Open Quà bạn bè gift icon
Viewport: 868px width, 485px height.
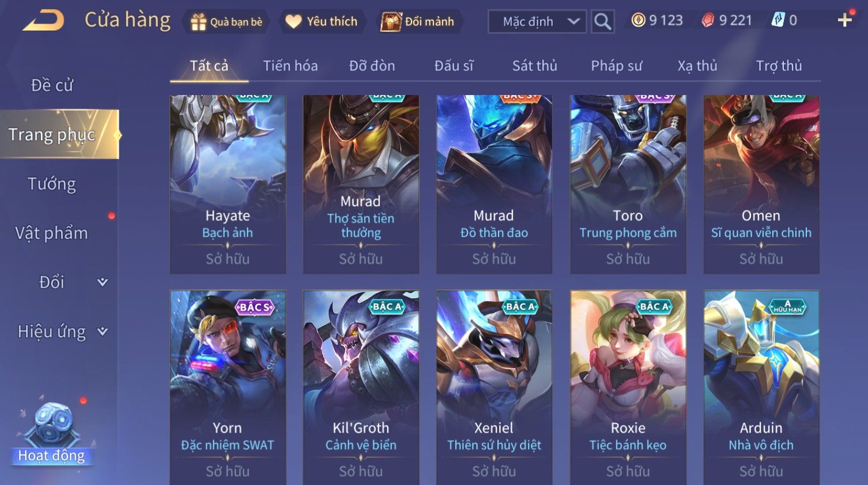pos(198,22)
